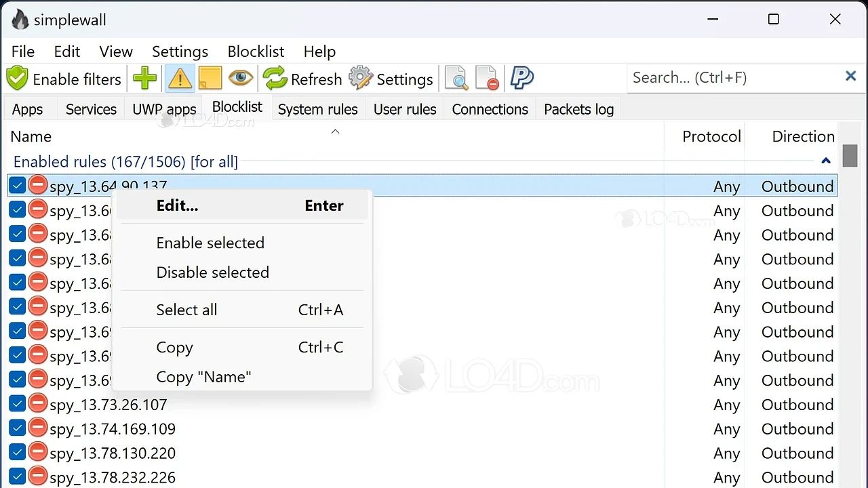Uncheck the spy_13.78.130.220 rule checkbox
This screenshot has height=488, width=868.
[x=17, y=452]
